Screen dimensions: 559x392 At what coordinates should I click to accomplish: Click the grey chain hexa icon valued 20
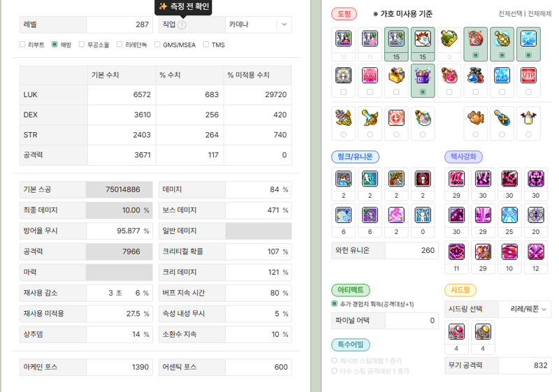(x=535, y=215)
